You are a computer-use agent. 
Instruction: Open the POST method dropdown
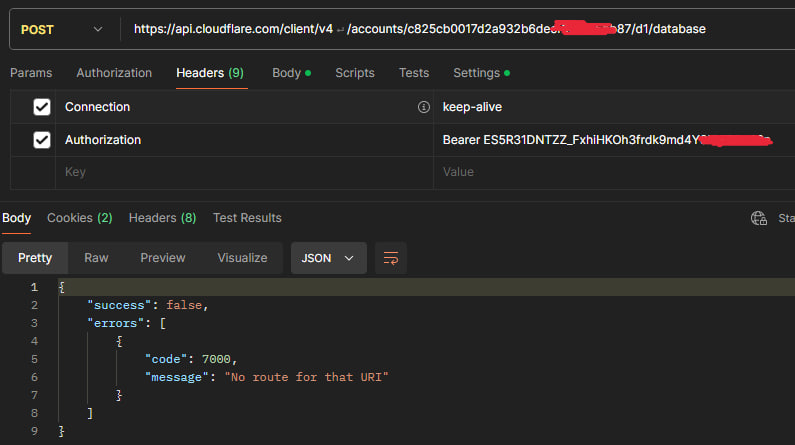[x=62, y=29]
